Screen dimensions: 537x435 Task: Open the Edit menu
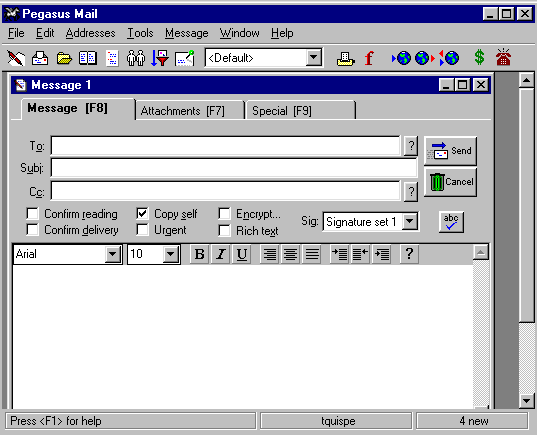(45, 33)
